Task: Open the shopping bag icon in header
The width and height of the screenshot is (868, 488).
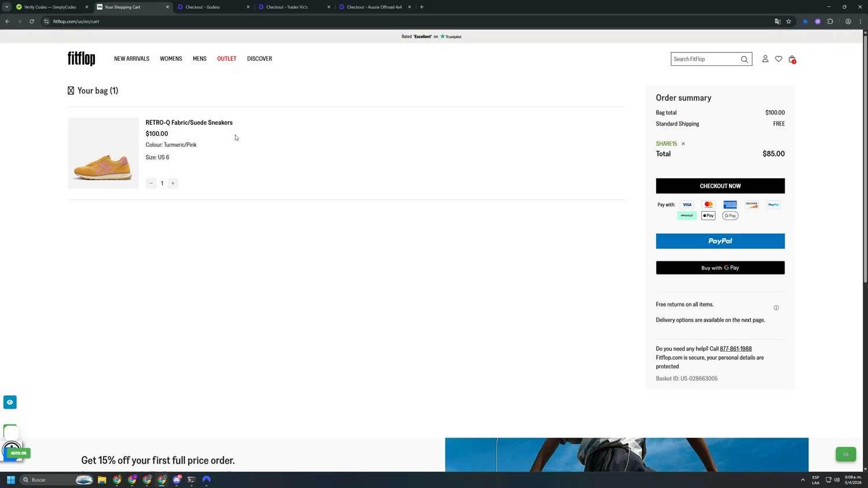Action: coord(792,59)
